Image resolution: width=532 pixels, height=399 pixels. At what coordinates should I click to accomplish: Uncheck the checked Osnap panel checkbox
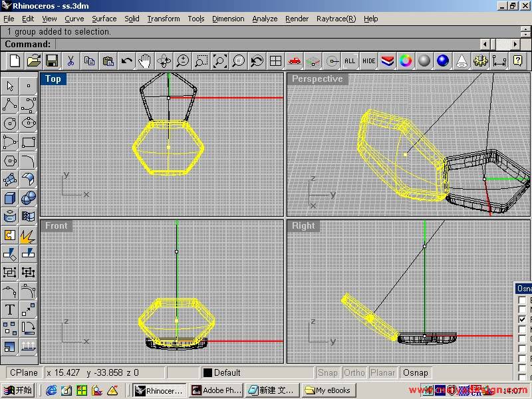(x=523, y=319)
